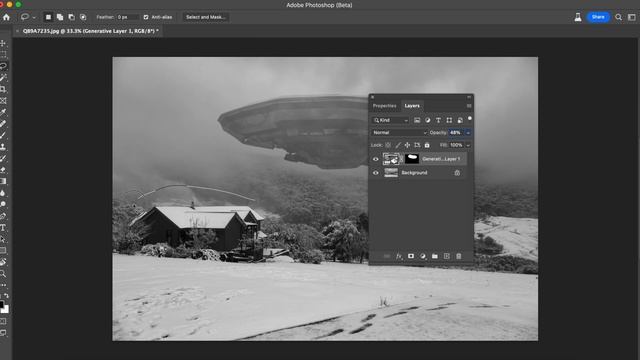Toggle smart object layer filter

[460, 120]
